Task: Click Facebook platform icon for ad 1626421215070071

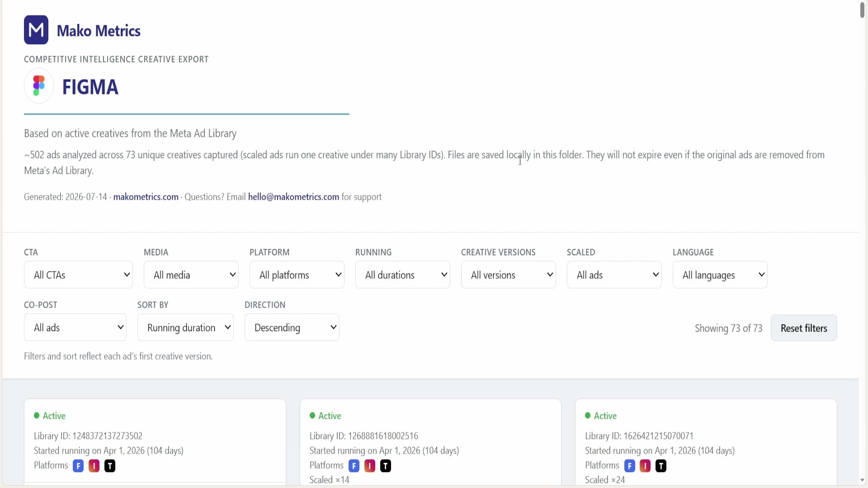Action: [629, 466]
